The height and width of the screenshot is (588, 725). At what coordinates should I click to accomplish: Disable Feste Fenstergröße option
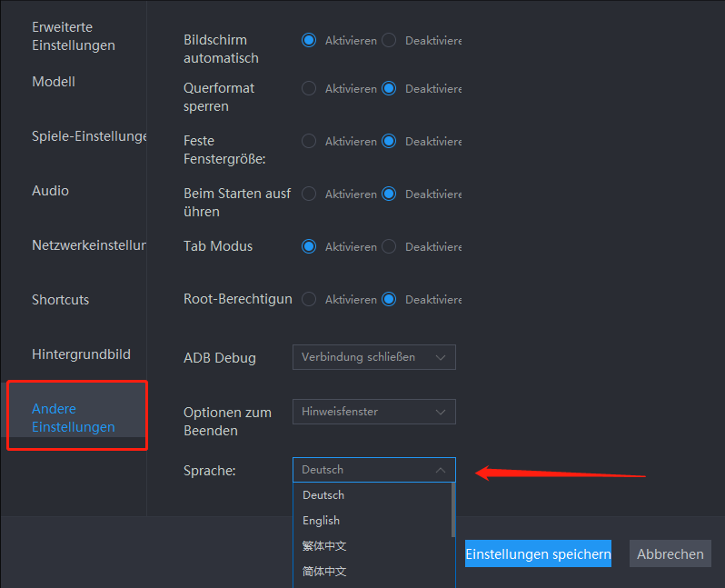pos(389,141)
